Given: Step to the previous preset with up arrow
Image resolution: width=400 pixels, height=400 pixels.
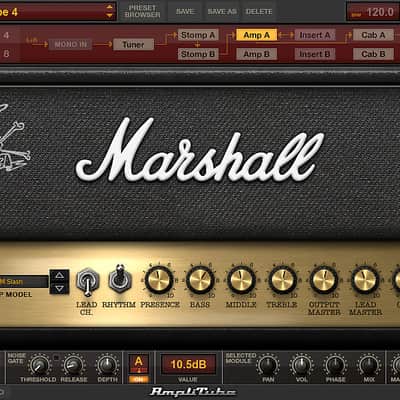Looking at the screenshot, I should (109, 7).
